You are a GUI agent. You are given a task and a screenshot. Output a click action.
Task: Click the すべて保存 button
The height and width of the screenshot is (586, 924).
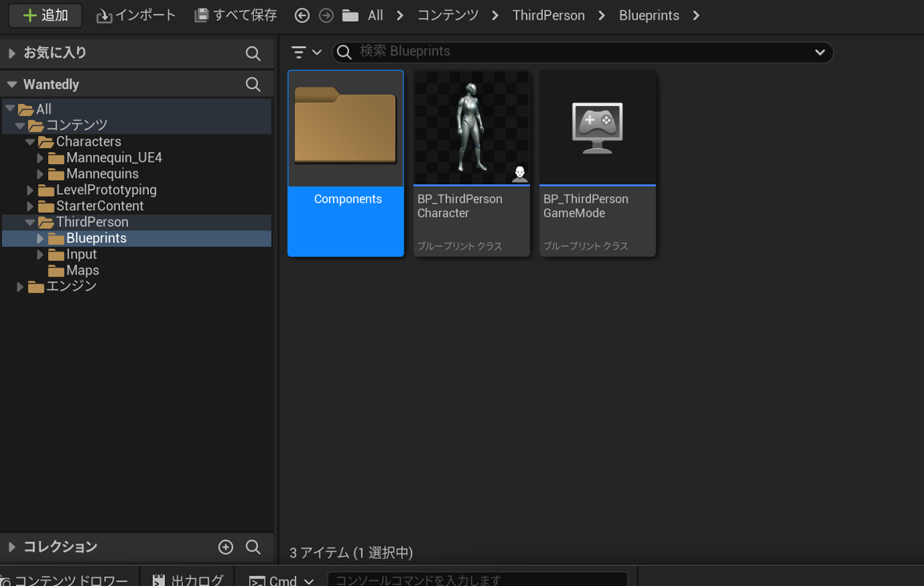point(236,15)
